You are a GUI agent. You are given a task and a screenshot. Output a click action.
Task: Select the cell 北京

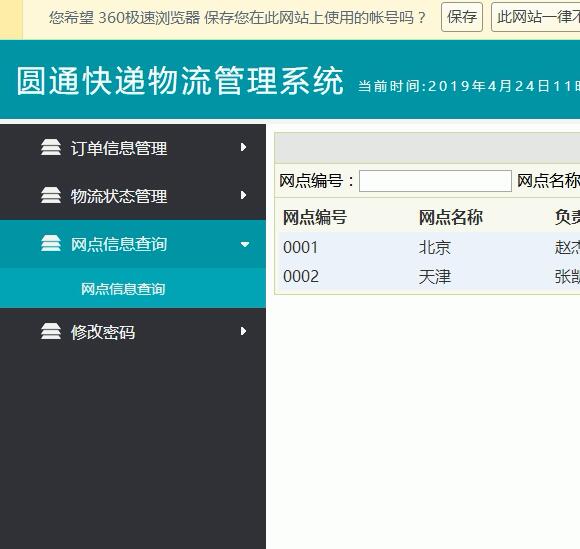click(x=435, y=247)
